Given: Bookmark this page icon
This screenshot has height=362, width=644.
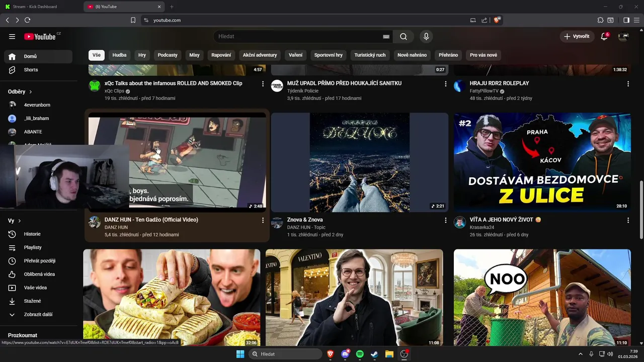Looking at the screenshot, I should 133,20.
